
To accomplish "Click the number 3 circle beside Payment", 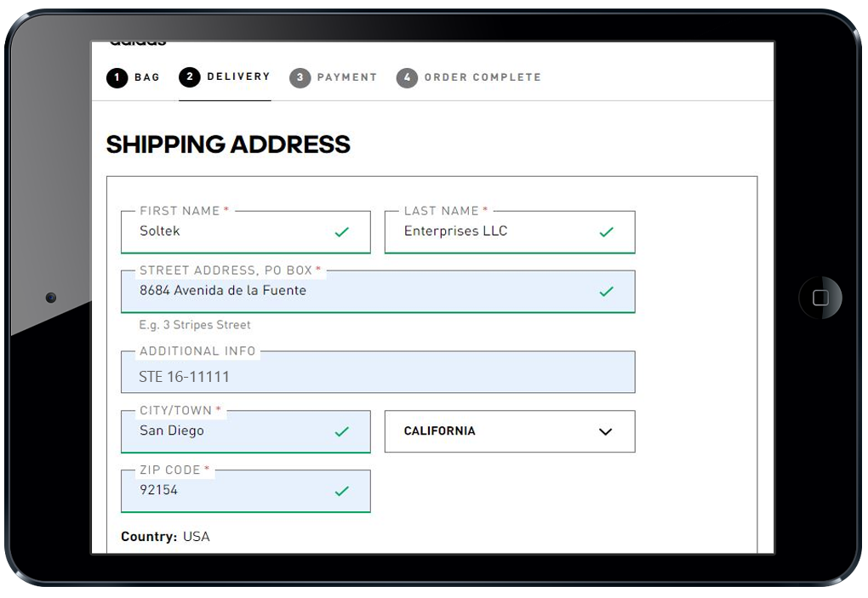I will tap(300, 78).
